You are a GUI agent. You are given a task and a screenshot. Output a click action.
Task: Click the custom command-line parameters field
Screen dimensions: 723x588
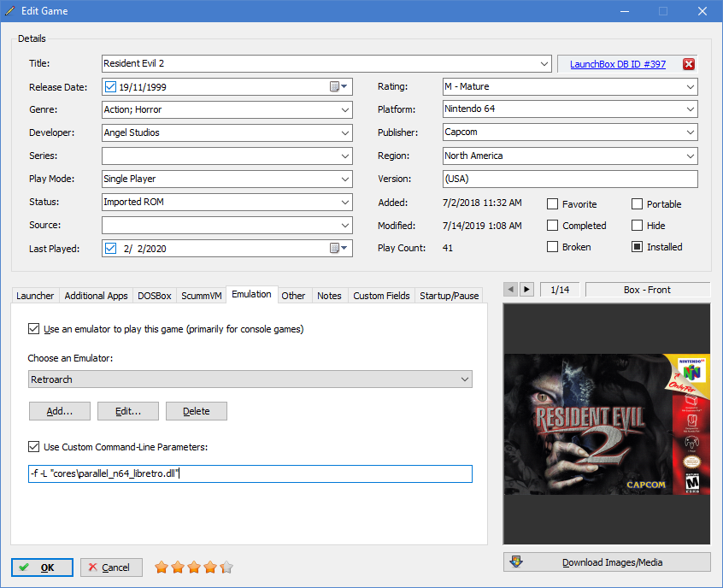tap(250, 473)
